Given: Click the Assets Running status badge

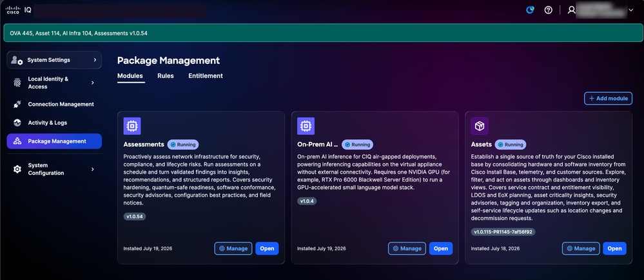Looking at the screenshot, I should (x=511, y=145).
